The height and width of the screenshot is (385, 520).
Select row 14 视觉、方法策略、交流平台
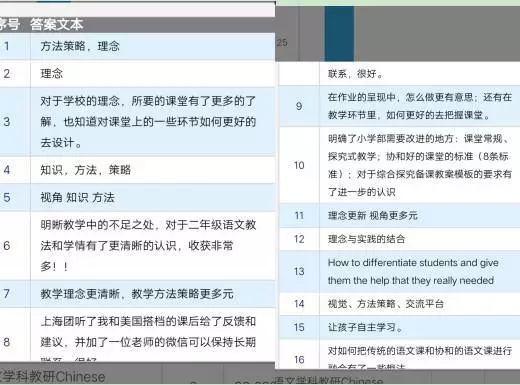(400, 304)
